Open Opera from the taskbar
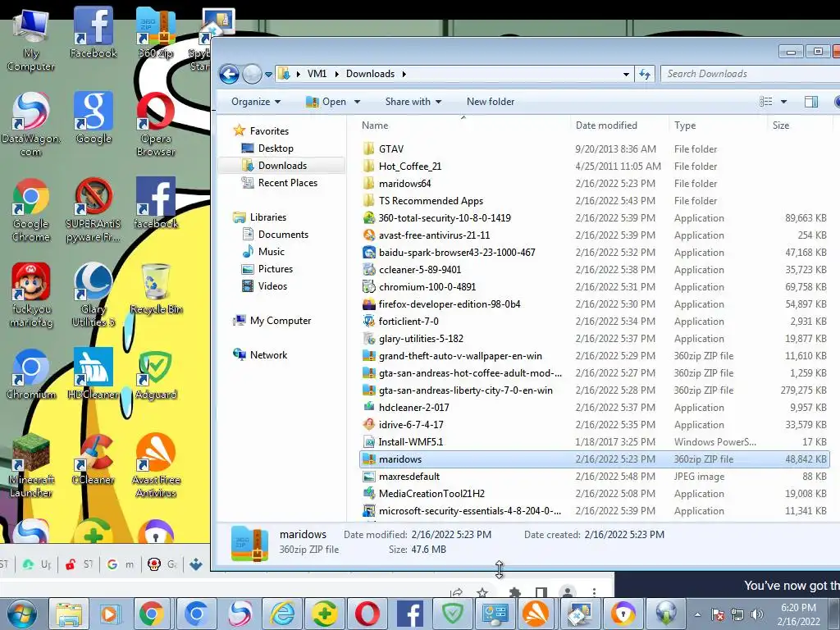 click(367, 614)
